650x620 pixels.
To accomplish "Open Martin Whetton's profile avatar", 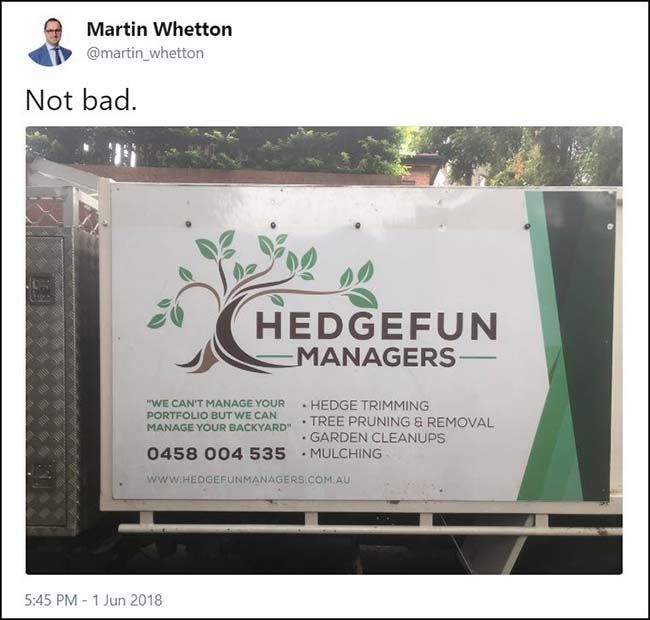I will [50, 42].
